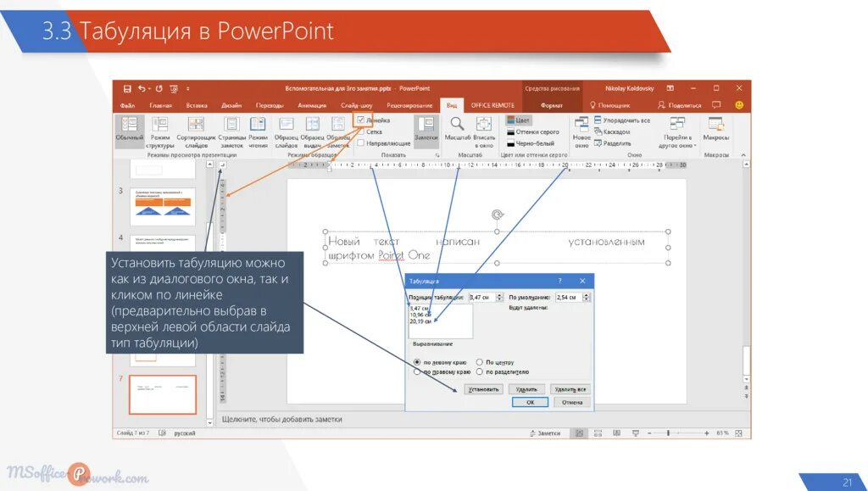
Task: Open the Рецензирование tab
Action: pos(409,105)
